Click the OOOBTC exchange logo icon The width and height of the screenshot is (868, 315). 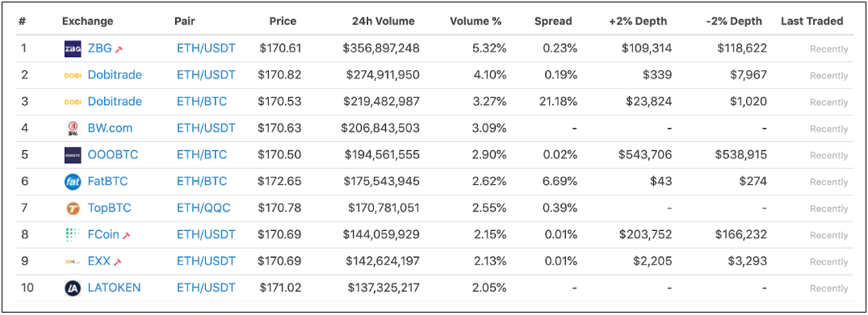click(73, 155)
